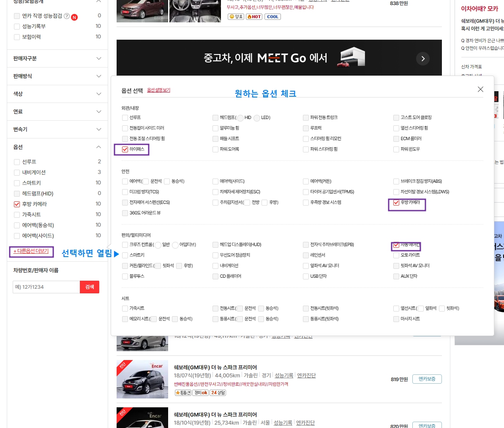
Task: Click the 특옵션 badge on the 819만원 listing
Action: coord(183,393)
